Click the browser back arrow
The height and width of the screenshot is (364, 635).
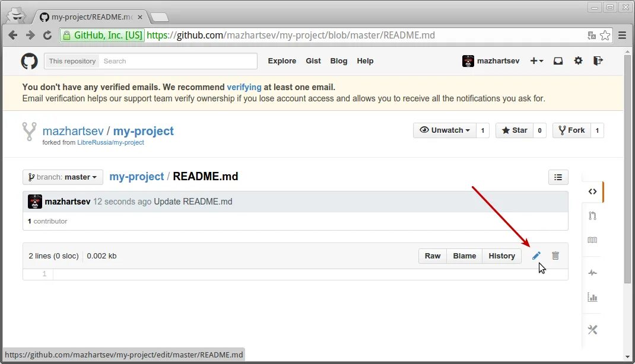tap(13, 35)
